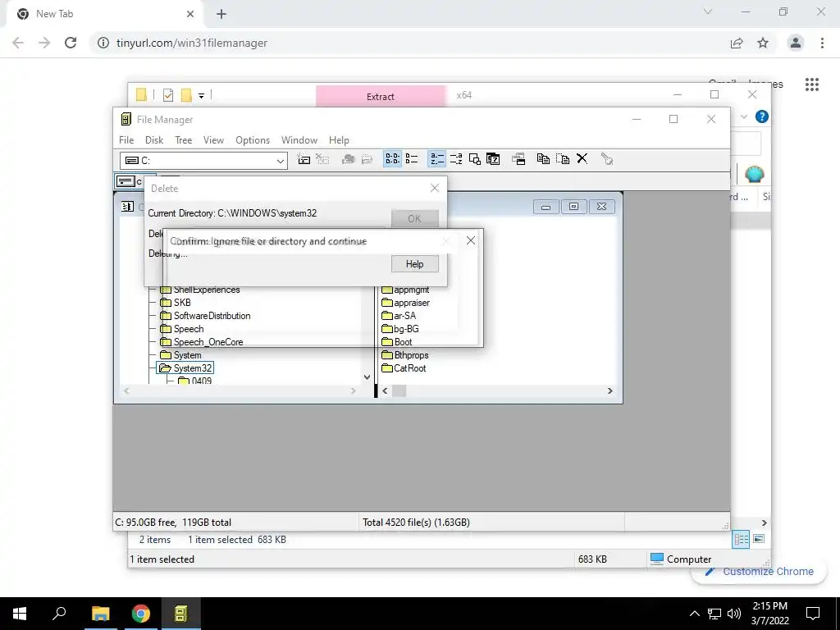Click the Share As toolbar icon
Viewport: 840px width, 630px height.
(348, 159)
